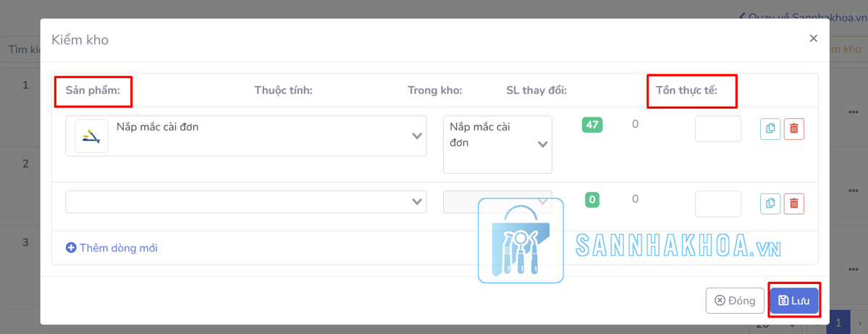Image resolution: width=868 pixels, height=334 pixels.
Task: Click Thêm dòng mới to add a row
Action: click(x=118, y=248)
